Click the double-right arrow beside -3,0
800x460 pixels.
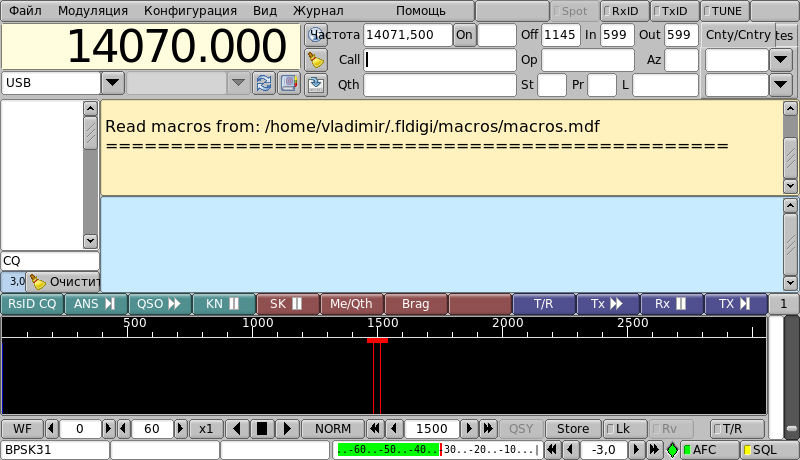(x=654, y=450)
